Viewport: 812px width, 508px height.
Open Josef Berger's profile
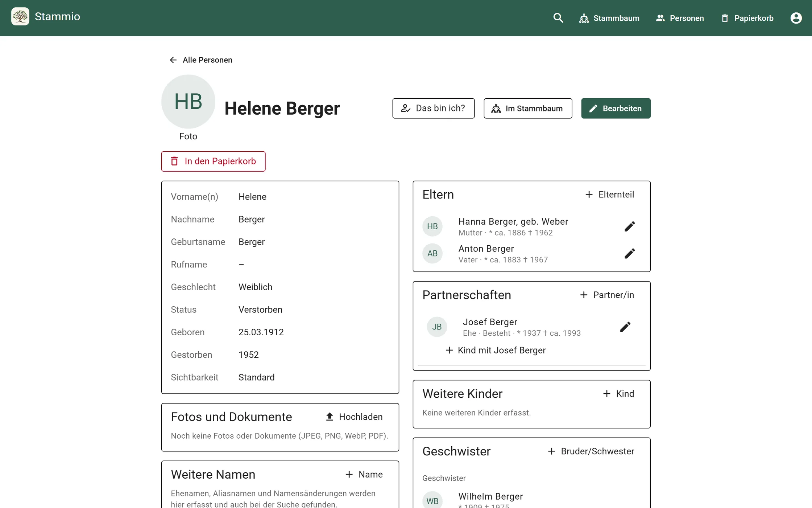point(490,322)
